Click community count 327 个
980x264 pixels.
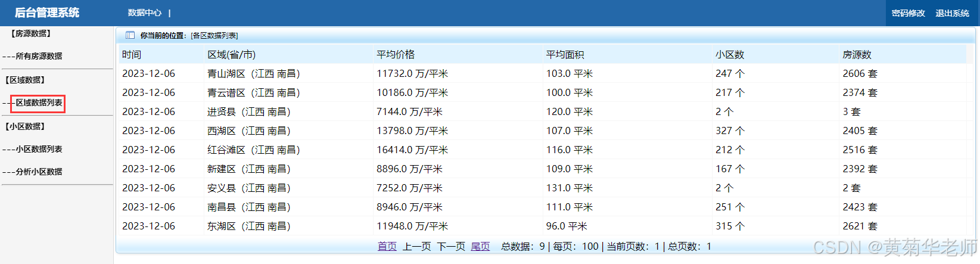(730, 131)
